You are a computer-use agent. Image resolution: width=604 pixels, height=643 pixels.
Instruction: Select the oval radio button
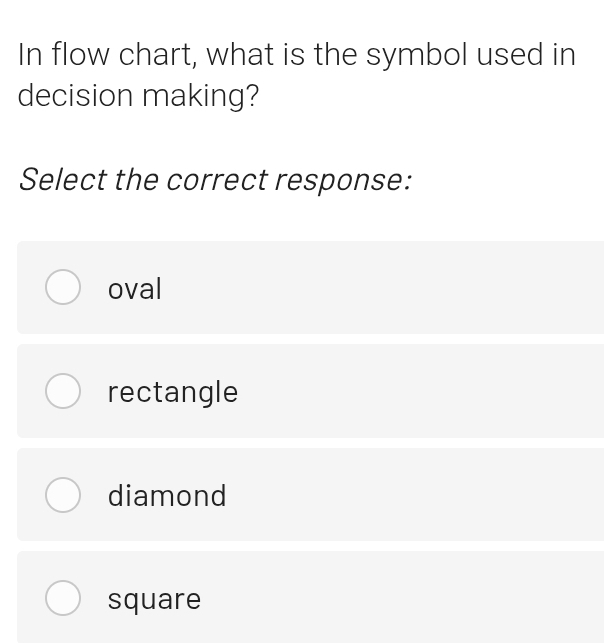pos(63,288)
